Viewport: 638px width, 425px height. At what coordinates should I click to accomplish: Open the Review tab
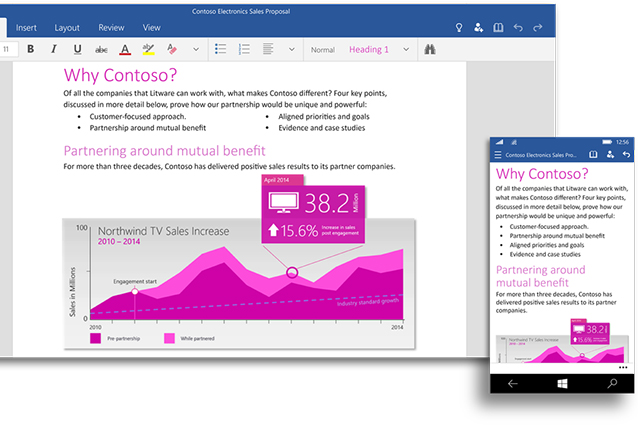111,28
